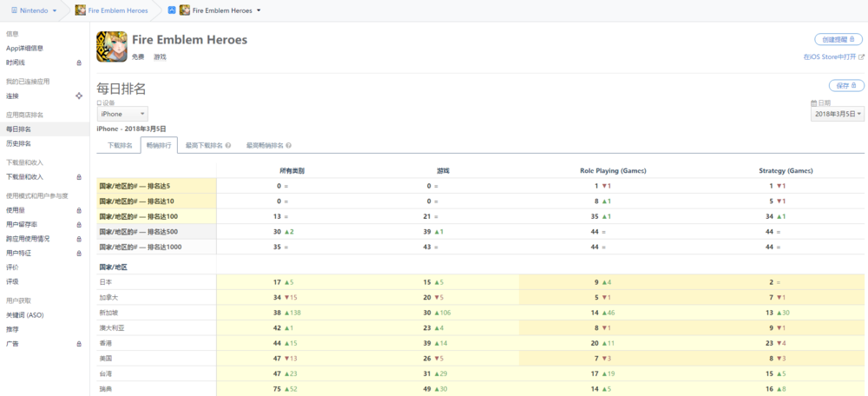Open the 2018年3月5日 date dropdown
Screen dimensions: 868x396
838,114
